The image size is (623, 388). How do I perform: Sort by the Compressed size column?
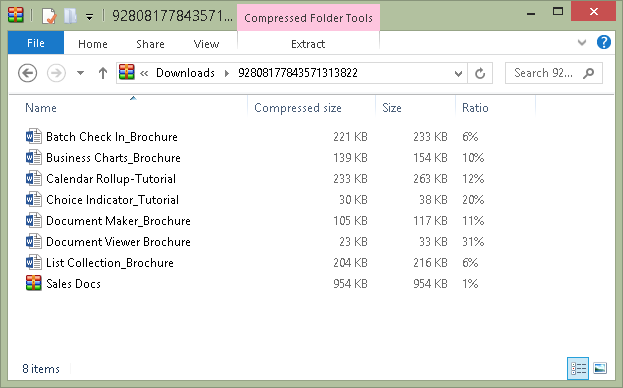point(298,108)
